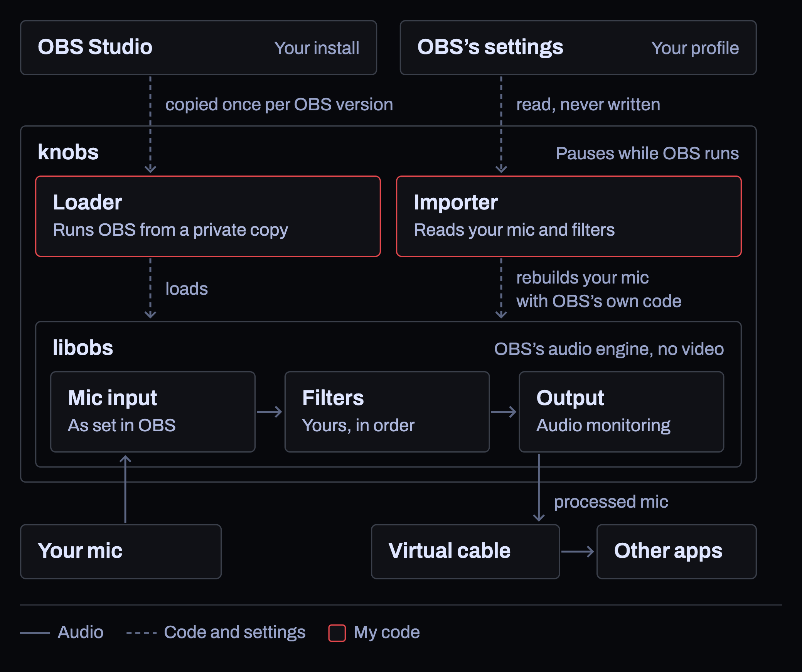The image size is (802, 672).
Task: Click 'Yours, in order' subtitle
Action: (358, 425)
